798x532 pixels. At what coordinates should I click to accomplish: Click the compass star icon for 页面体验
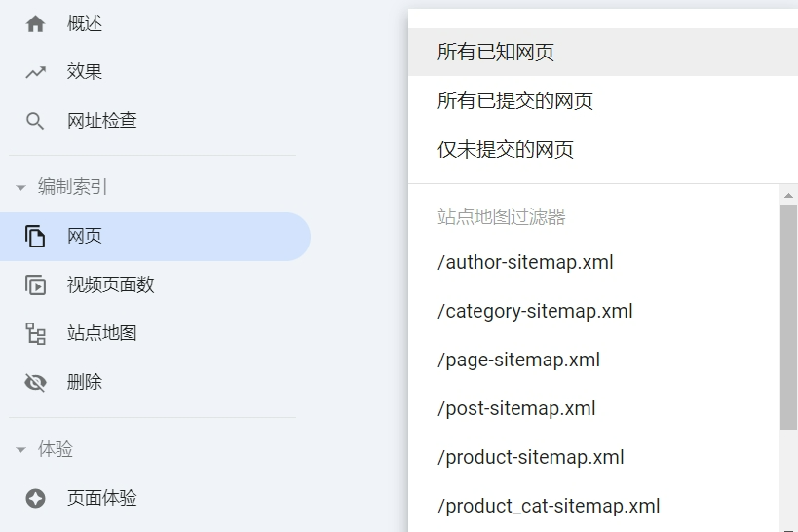tap(36, 499)
